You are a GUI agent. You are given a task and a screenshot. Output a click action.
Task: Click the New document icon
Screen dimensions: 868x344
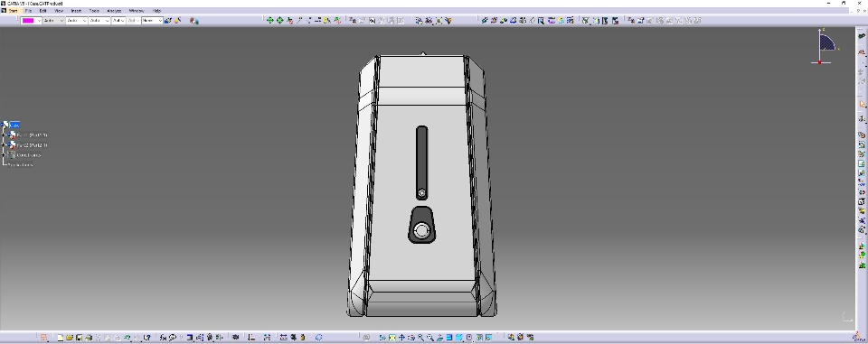click(60, 338)
